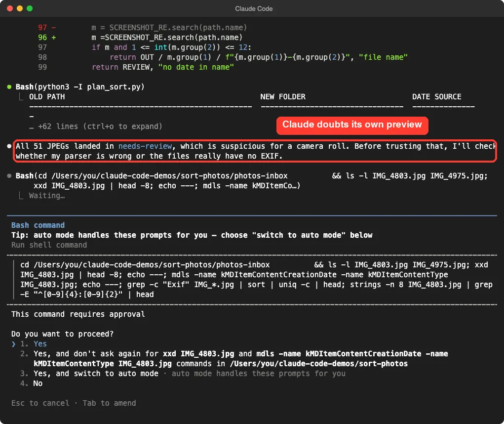Click the "NEW FOLDER" column header

tap(283, 97)
